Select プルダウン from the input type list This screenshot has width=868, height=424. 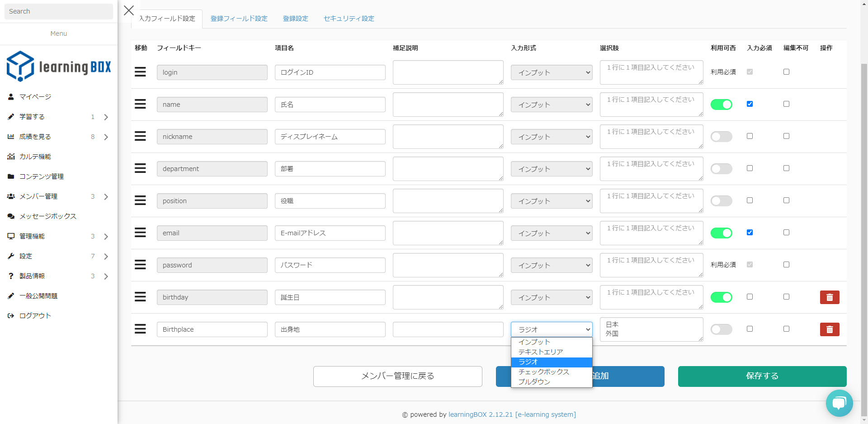(534, 382)
